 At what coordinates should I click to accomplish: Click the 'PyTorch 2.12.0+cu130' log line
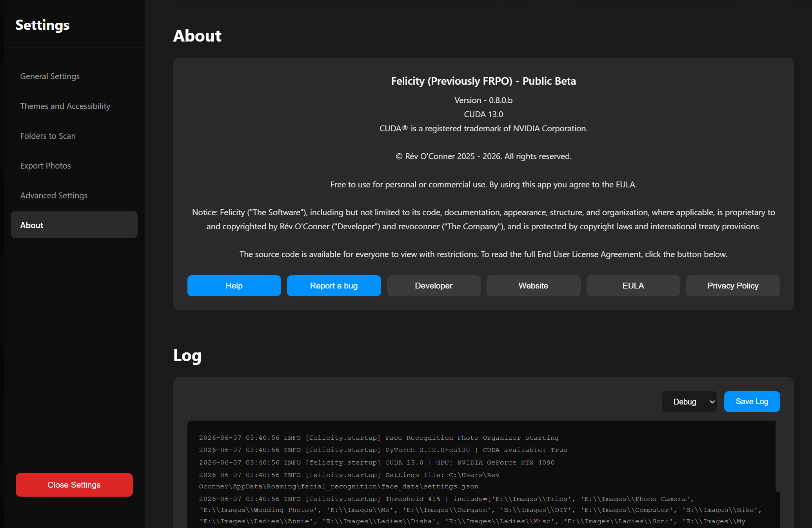pos(383,450)
